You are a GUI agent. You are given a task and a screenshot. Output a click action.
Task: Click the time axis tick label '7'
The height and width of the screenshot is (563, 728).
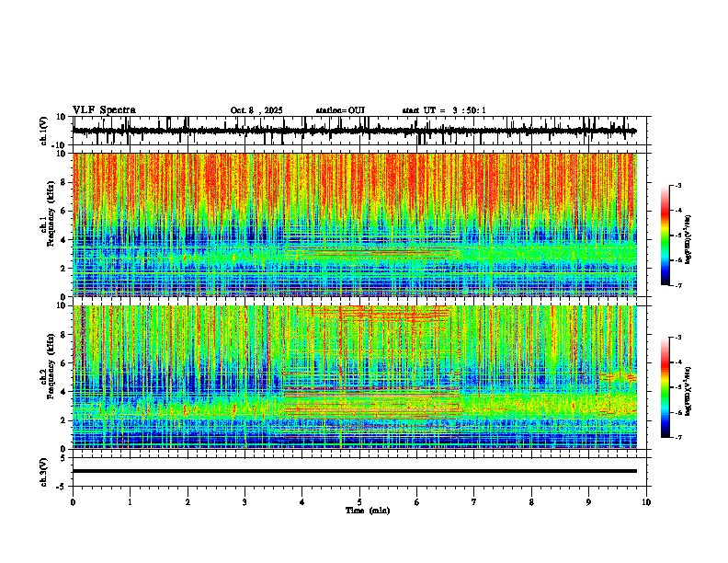click(x=474, y=502)
